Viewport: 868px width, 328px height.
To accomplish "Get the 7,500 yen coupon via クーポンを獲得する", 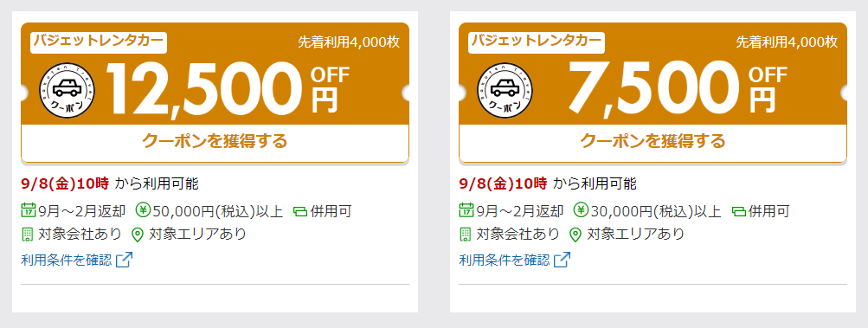I will 653,141.
